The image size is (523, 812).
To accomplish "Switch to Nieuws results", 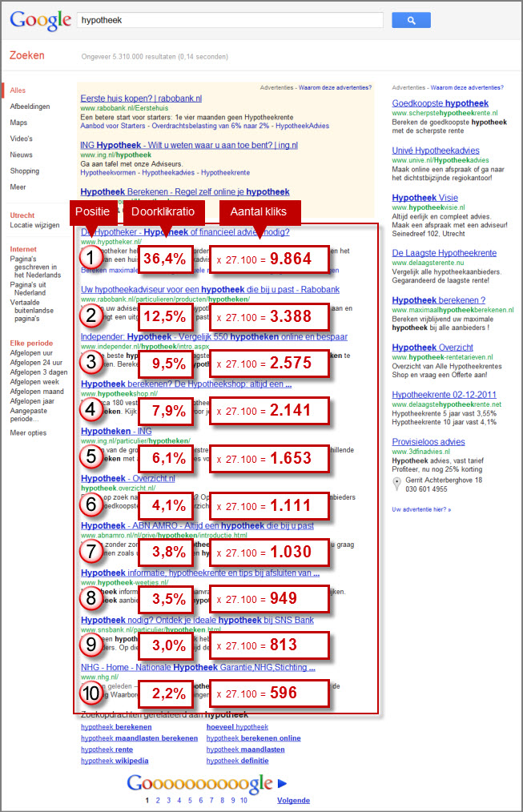I will point(22,155).
